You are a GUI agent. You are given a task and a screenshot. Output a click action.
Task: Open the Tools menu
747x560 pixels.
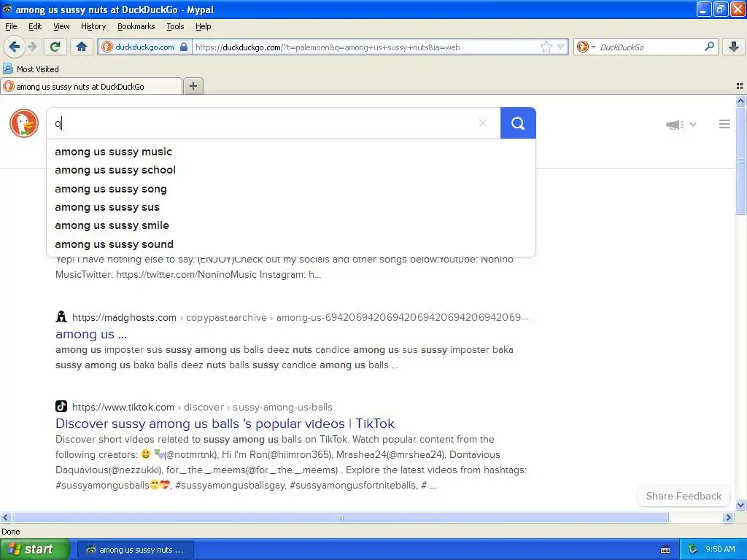tap(175, 26)
